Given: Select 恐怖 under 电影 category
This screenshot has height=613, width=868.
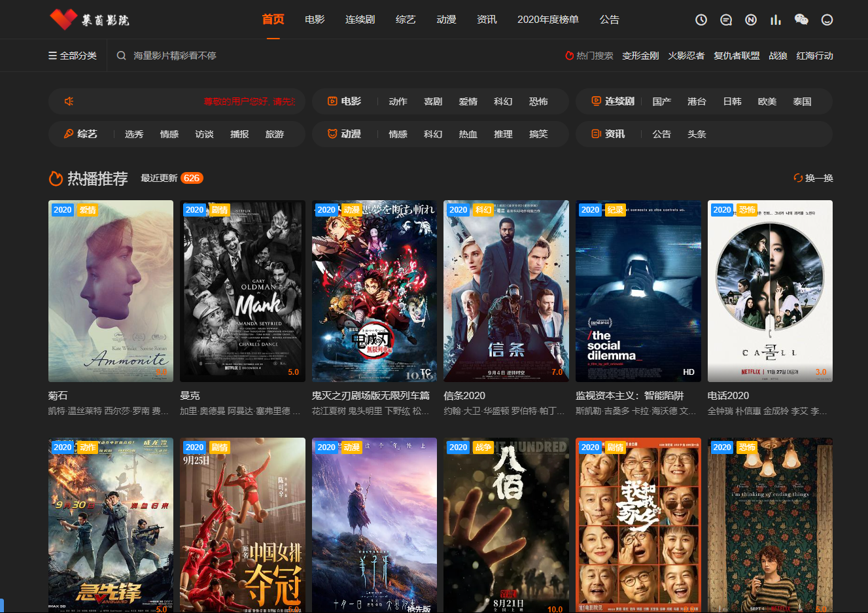Looking at the screenshot, I should 538,101.
